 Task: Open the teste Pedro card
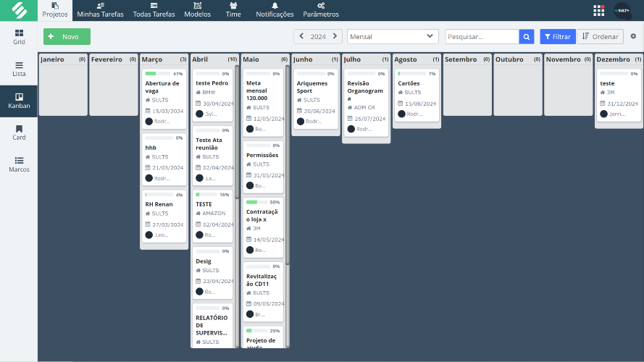coord(214,95)
